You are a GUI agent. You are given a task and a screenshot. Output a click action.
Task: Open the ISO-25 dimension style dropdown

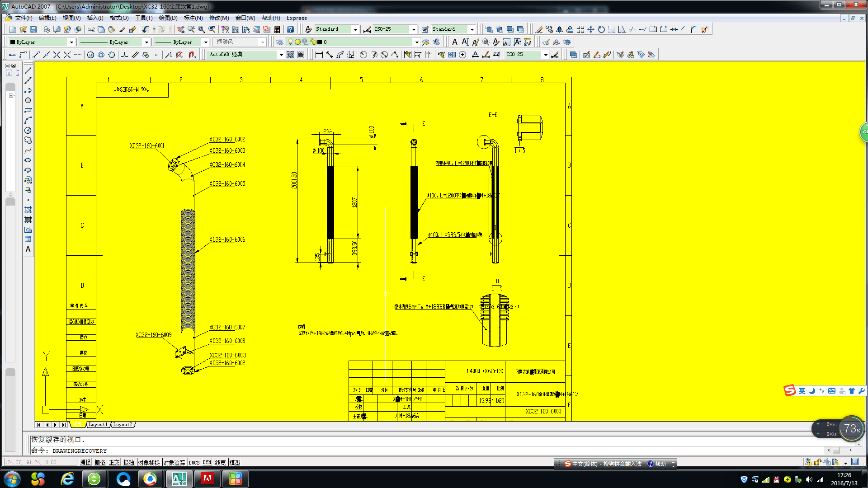click(413, 29)
